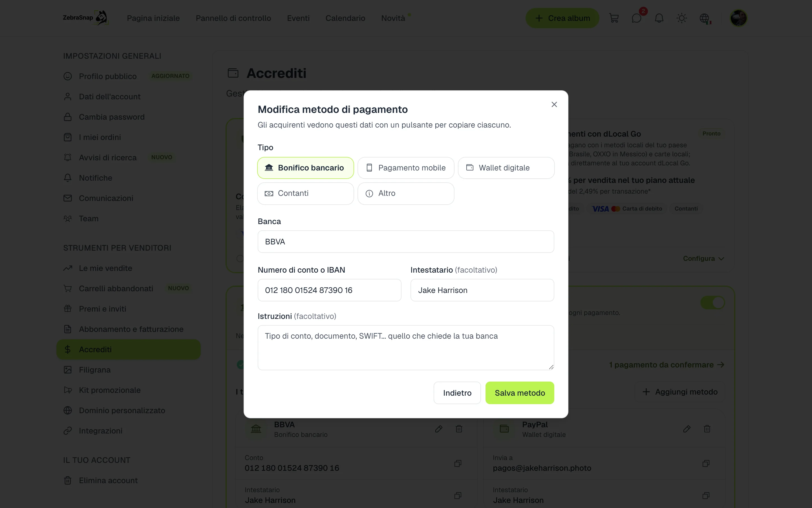
Task: Expand the Configura dropdown
Action: [x=703, y=258]
